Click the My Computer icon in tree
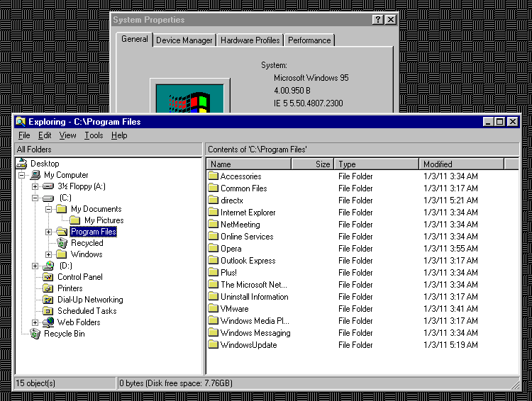 point(35,175)
